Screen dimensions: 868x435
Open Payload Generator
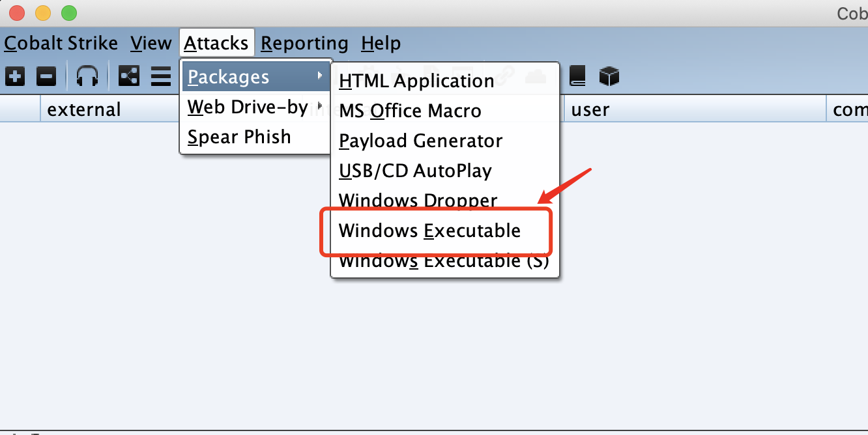pyautogui.click(x=420, y=141)
